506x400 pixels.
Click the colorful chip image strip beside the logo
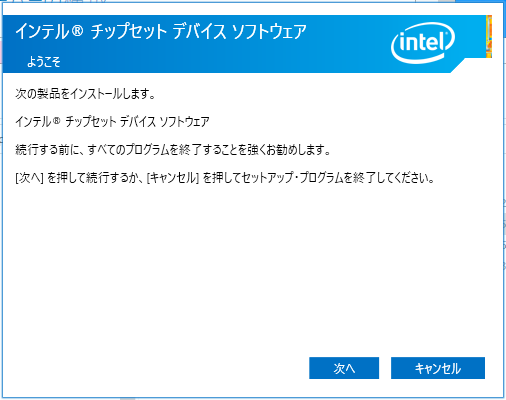point(489,36)
